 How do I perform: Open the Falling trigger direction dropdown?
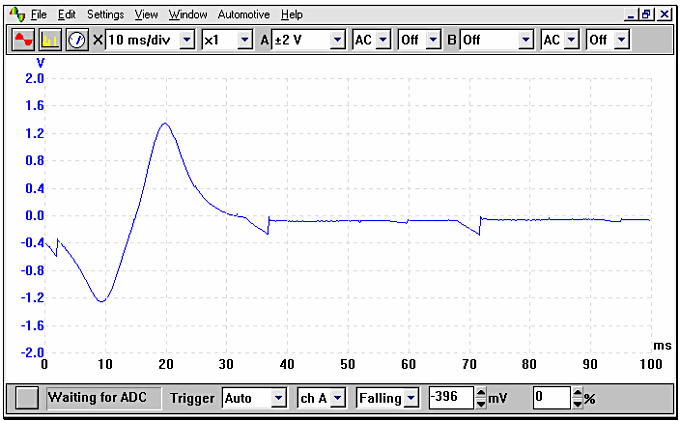point(410,398)
